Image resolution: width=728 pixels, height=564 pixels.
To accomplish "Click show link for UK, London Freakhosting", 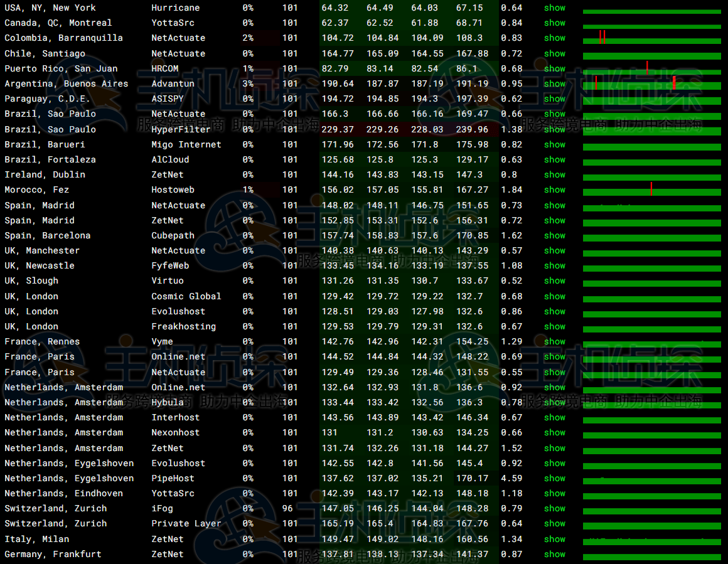I will tap(554, 326).
